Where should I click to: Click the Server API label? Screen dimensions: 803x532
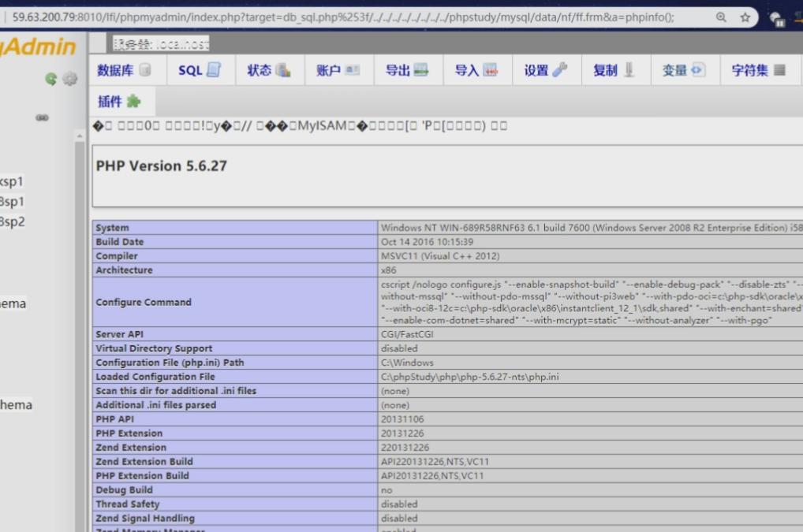tap(119, 334)
